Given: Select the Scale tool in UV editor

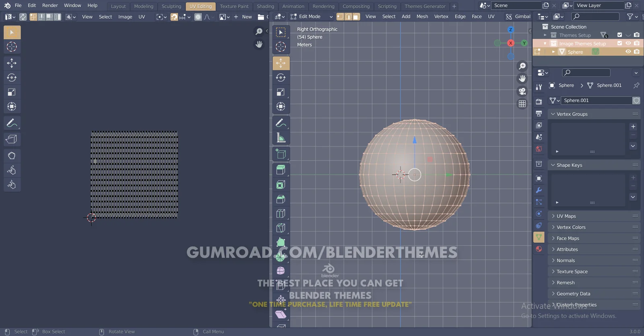Looking at the screenshot, I should 12,92.
